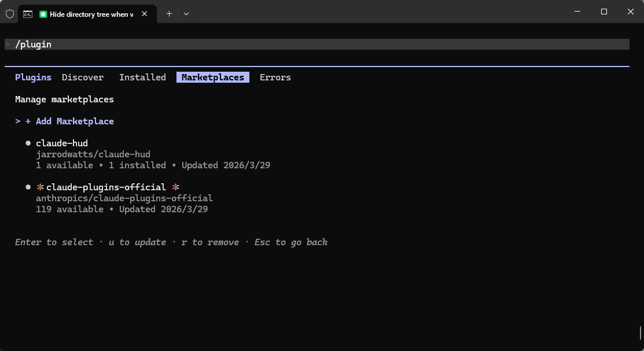Close the 'Hide directory tree' tab

coord(145,14)
